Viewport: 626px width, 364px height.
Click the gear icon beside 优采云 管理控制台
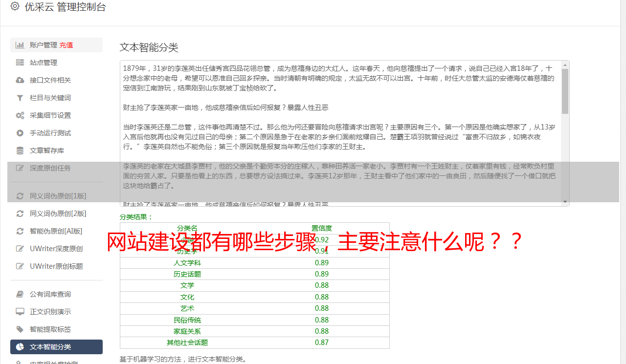pyautogui.click(x=15, y=6)
